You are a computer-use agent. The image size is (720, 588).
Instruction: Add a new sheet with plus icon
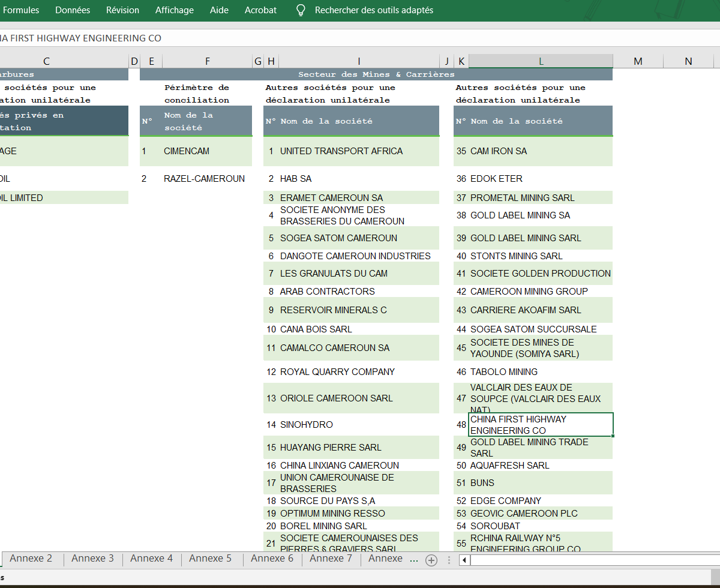pyautogui.click(x=431, y=560)
